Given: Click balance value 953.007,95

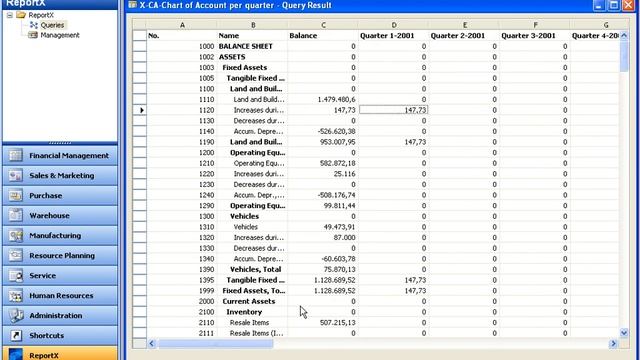Looking at the screenshot, I should (338, 142).
